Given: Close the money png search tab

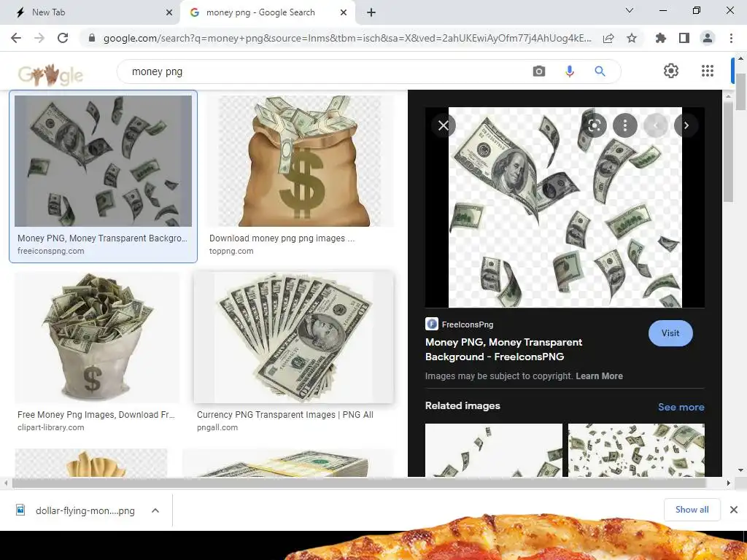Looking at the screenshot, I should pos(344,12).
